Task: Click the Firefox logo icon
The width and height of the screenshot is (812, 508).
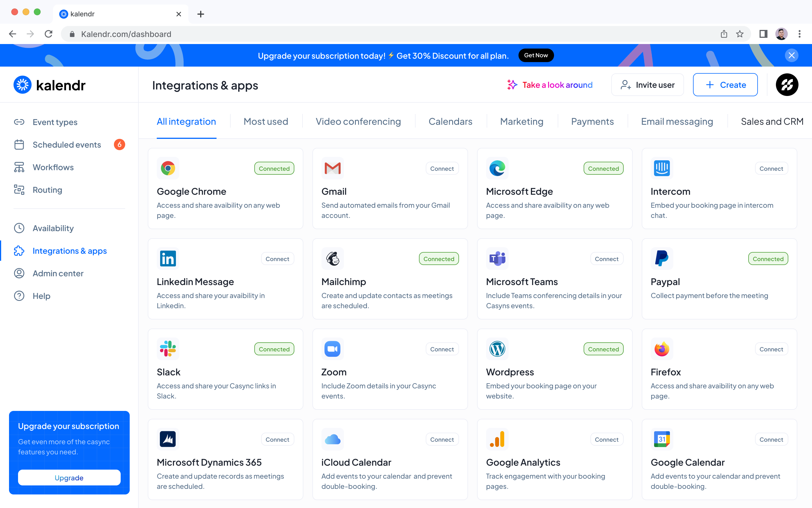Action: pyautogui.click(x=662, y=349)
